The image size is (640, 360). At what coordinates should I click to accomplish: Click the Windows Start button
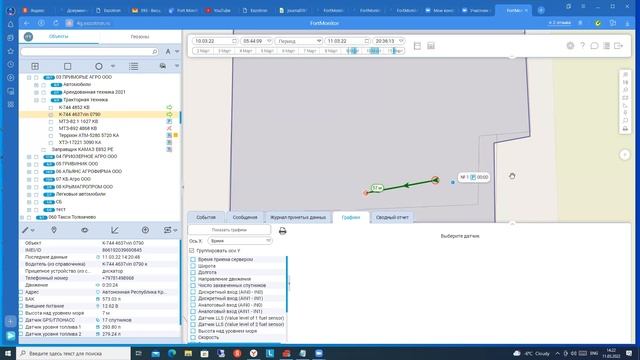pyautogui.click(x=8, y=353)
